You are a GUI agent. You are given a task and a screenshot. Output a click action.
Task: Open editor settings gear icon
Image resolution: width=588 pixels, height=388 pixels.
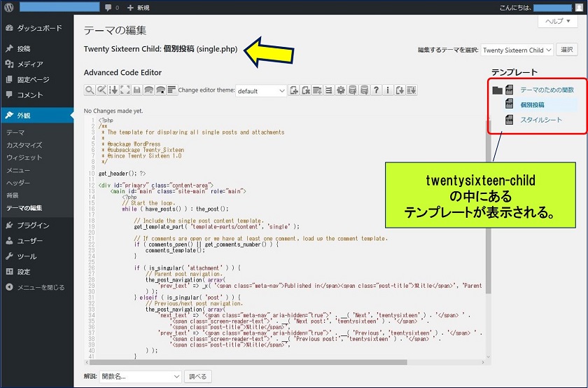coord(340,90)
